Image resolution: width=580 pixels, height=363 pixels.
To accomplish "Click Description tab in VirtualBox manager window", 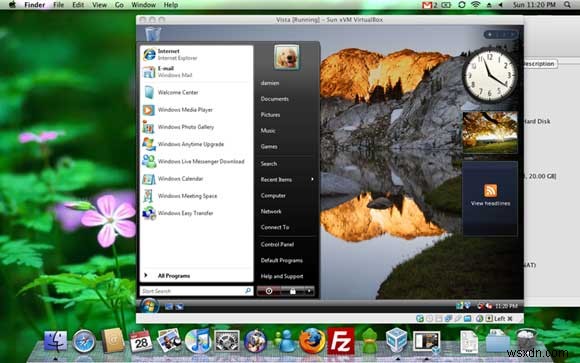I will point(540,64).
